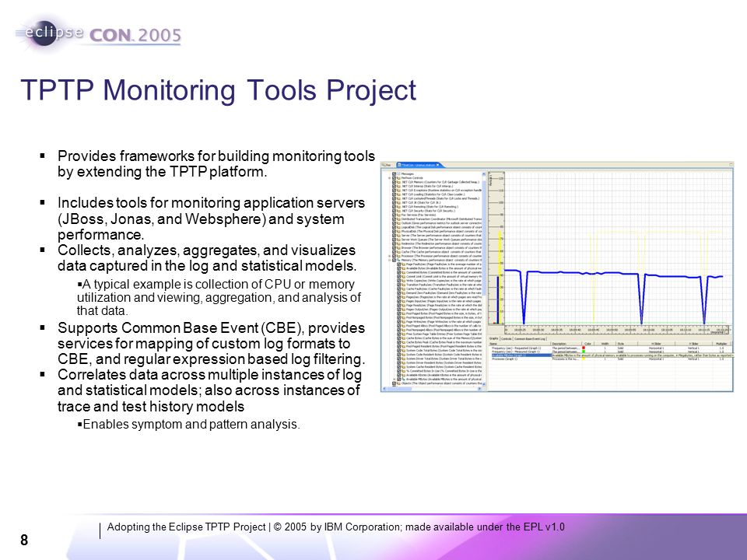
Task: Click the icon beside the Messages row
Action: point(398,173)
